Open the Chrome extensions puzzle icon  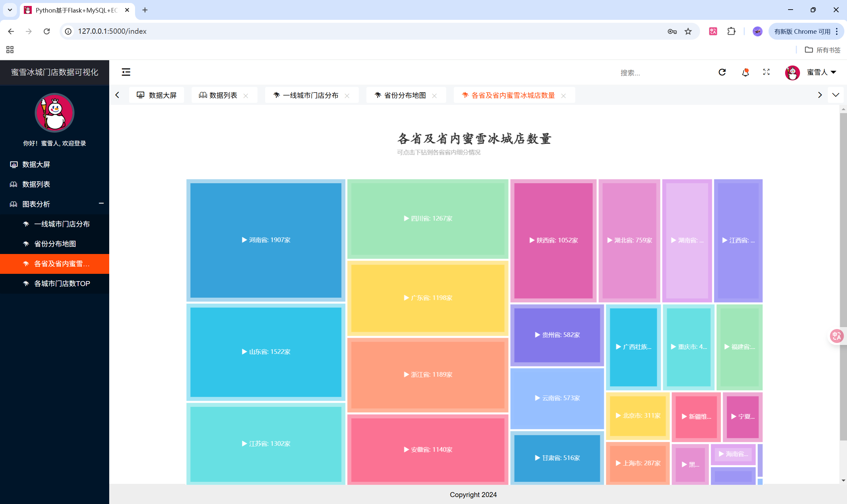731,31
